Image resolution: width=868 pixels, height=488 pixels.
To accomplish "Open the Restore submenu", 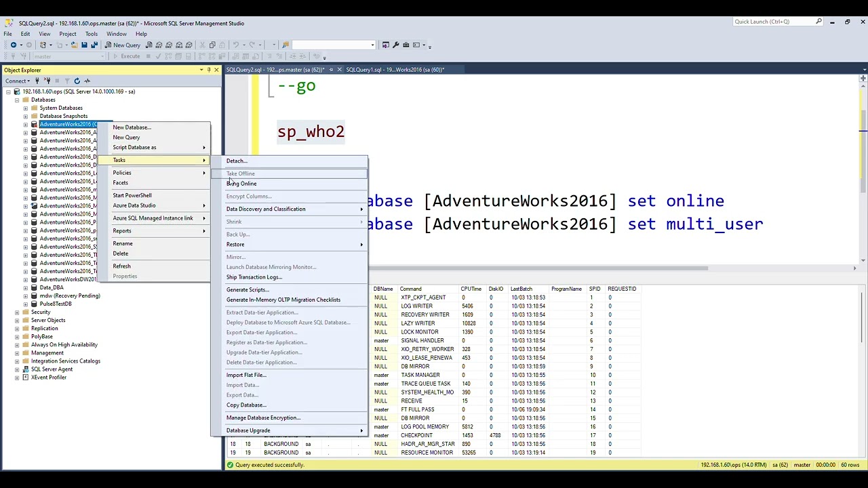I will pyautogui.click(x=290, y=244).
